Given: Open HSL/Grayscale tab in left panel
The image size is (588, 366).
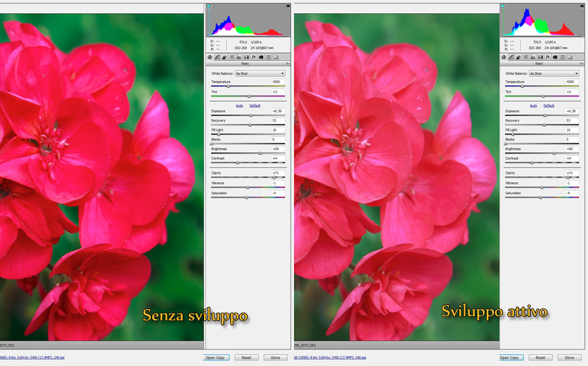Looking at the screenshot, I should [x=232, y=57].
